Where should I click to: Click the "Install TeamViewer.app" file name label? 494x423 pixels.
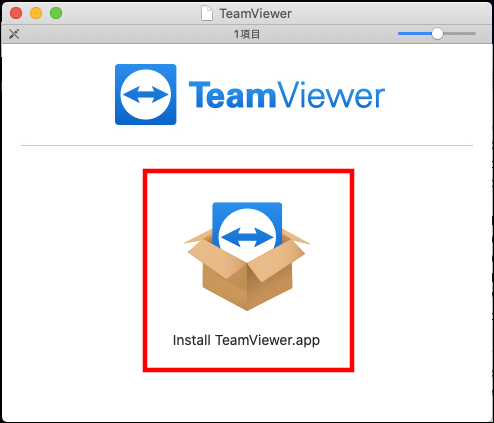(x=246, y=340)
